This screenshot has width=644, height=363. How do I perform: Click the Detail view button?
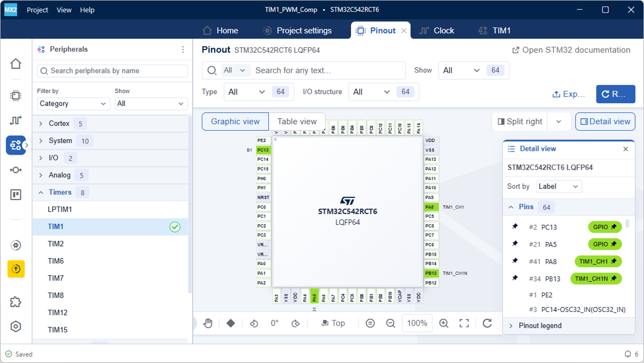[x=605, y=121]
